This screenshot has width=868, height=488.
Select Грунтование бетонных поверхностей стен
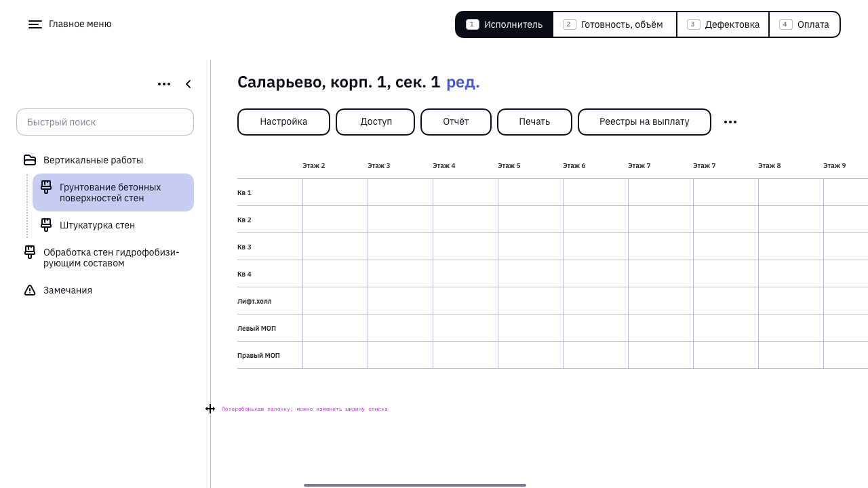[113, 192]
